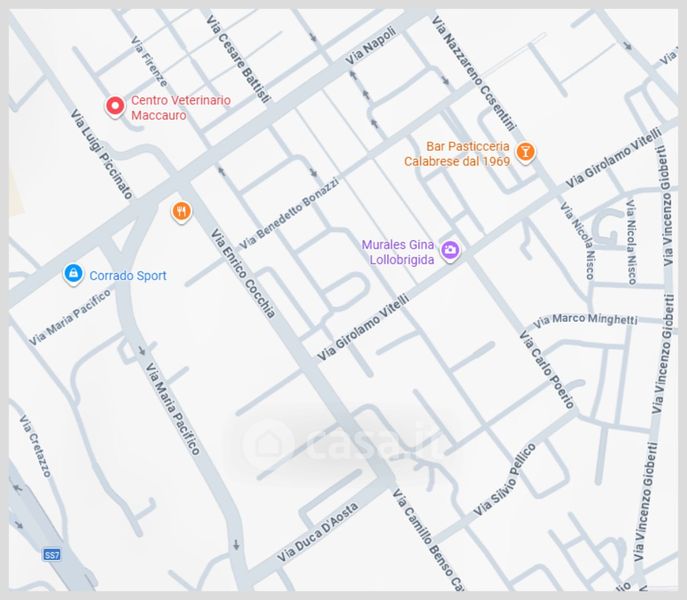Select the Corrado Sport place label
Image resolution: width=687 pixels, height=600 pixels.
(x=128, y=276)
